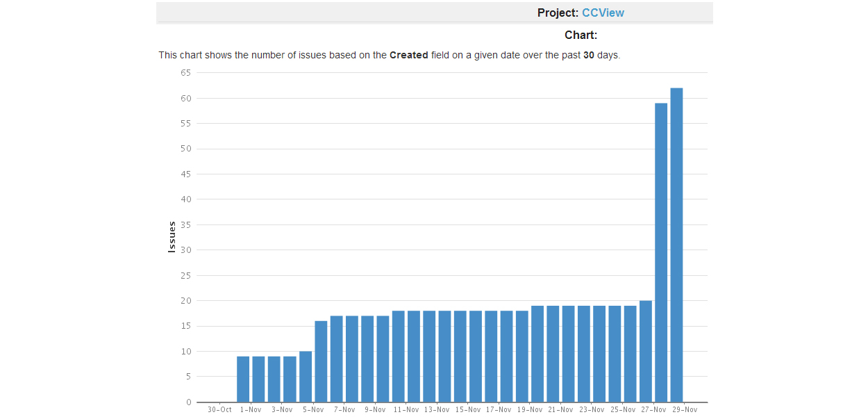Click the bar reaching exactly 20 issues
Image resolution: width=868 pixels, height=417 pixels.
click(x=646, y=351)
